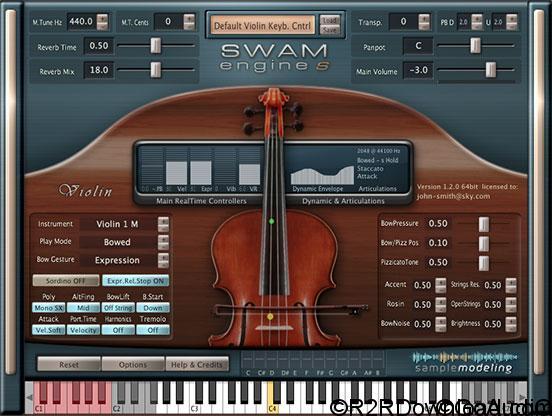Click the Reset button
The image size is (552, 416).
[69, 365]
